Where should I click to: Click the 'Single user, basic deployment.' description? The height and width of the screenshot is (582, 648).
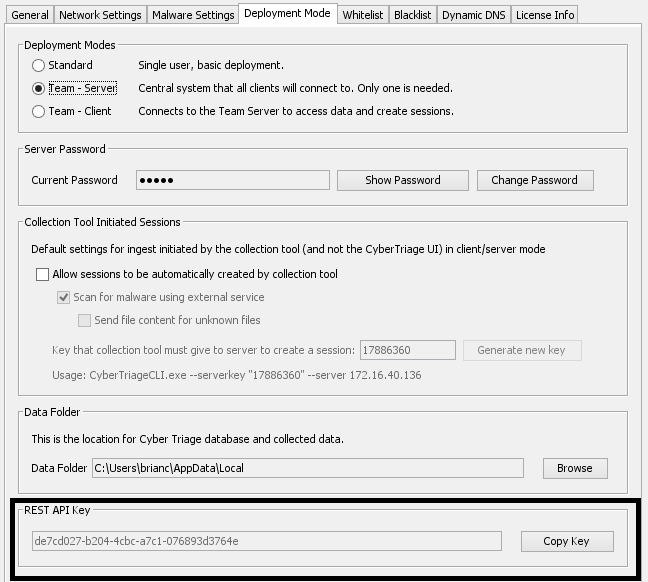211,65
